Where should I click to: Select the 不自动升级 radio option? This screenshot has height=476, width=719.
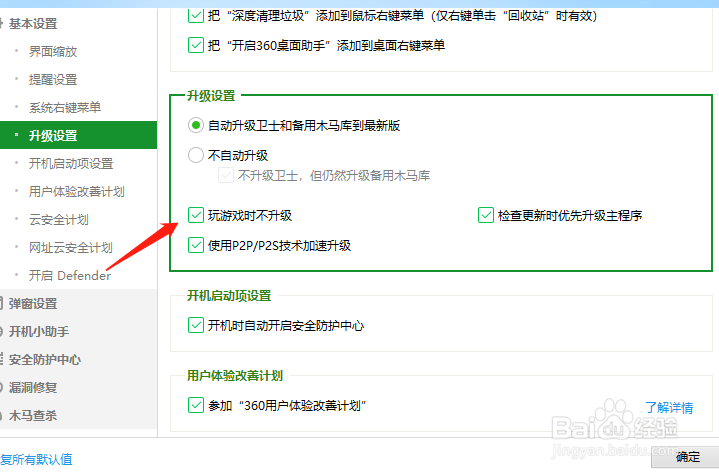coord(196,155)
